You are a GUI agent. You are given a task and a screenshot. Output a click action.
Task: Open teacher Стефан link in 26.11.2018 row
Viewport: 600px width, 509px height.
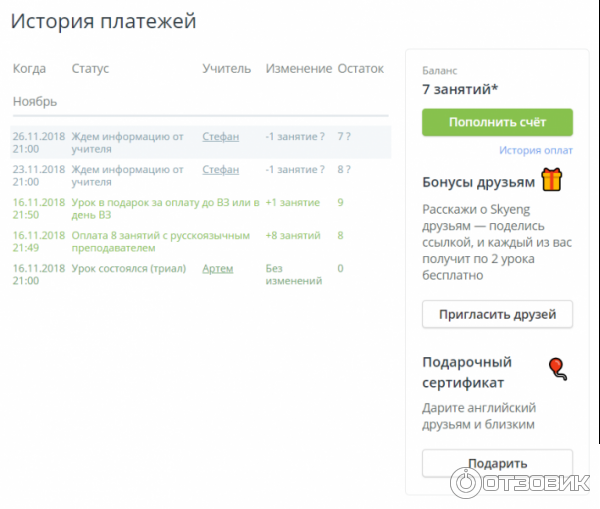220,137
